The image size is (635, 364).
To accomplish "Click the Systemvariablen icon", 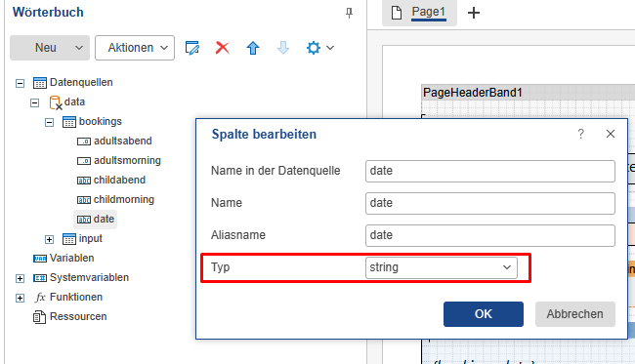I will coord(40,278).
